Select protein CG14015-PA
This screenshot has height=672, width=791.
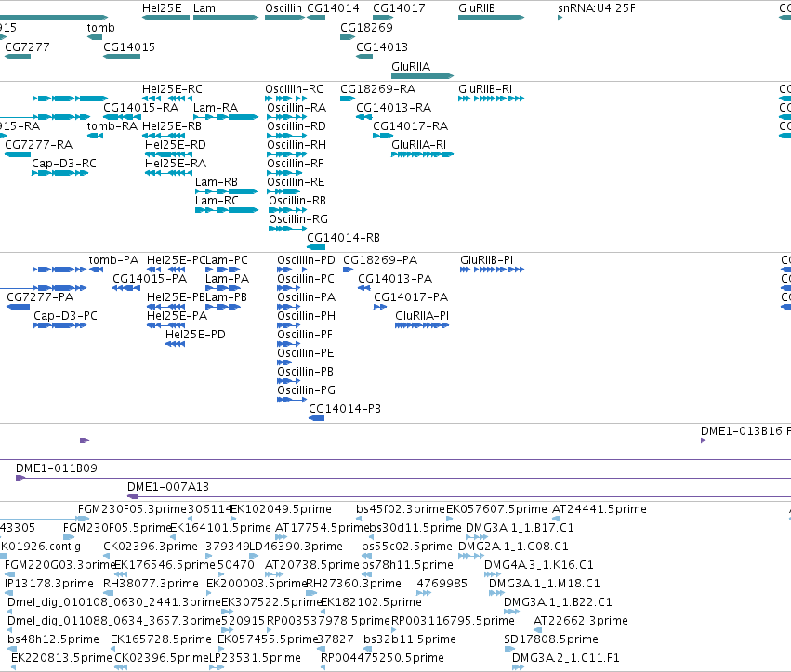pyautogui.click(x=126, y=288)
